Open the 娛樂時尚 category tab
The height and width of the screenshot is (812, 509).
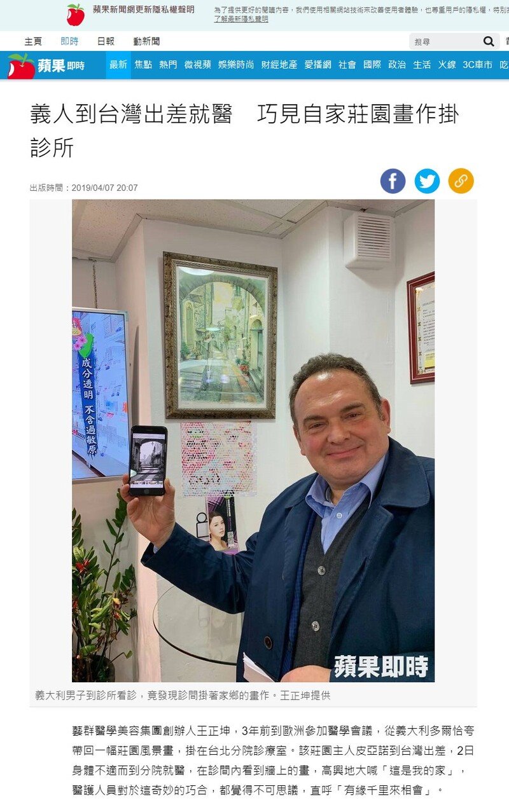click(x=236, y=65)
